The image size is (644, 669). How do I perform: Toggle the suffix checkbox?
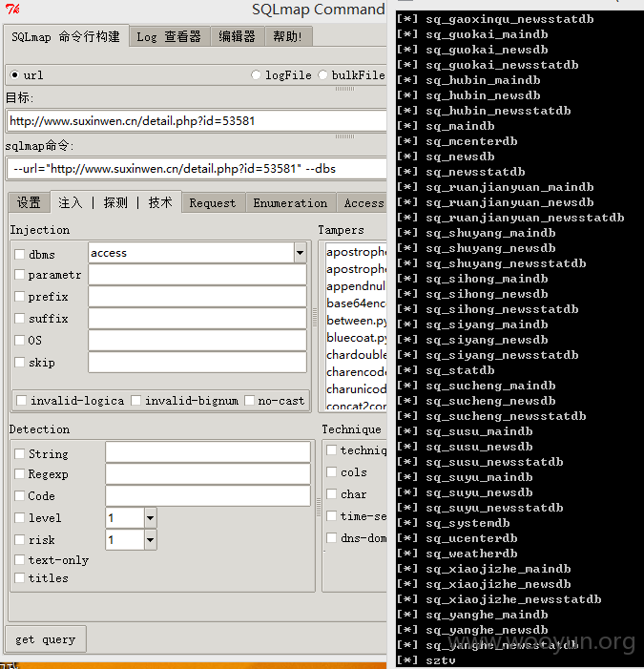coord(20,319)
